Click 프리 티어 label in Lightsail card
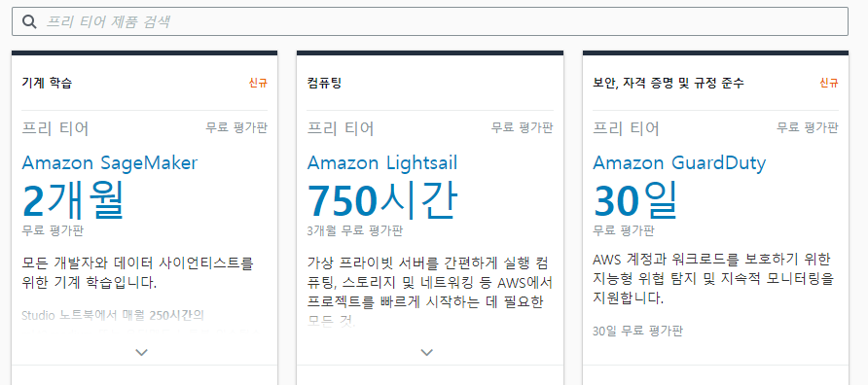The image size is (868, 385). (x=341, y=128)
